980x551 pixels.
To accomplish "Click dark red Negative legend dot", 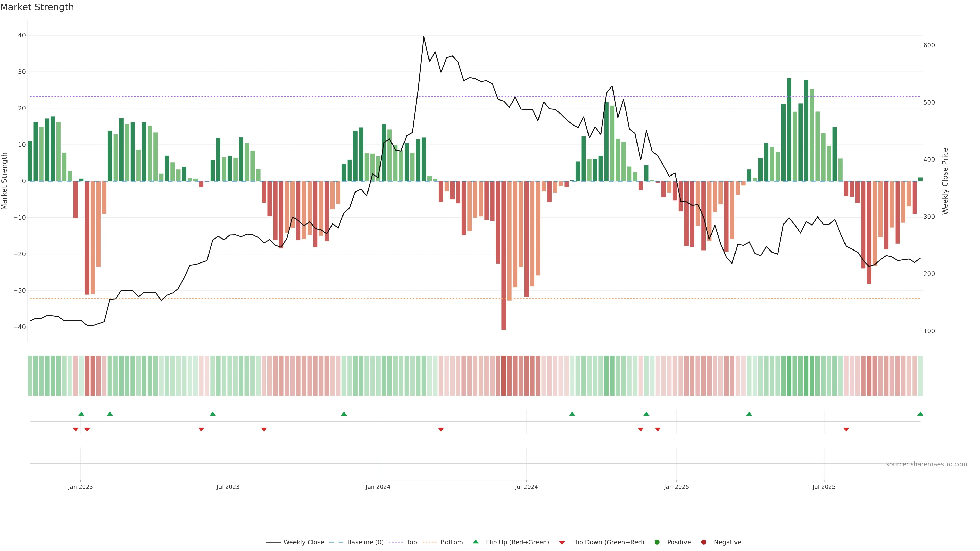I will tap(703, 542).
